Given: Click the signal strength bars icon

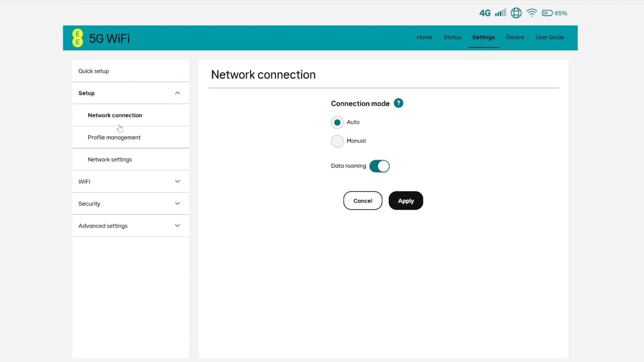Looking at the screenshot, I should click(x=500, y=13).
